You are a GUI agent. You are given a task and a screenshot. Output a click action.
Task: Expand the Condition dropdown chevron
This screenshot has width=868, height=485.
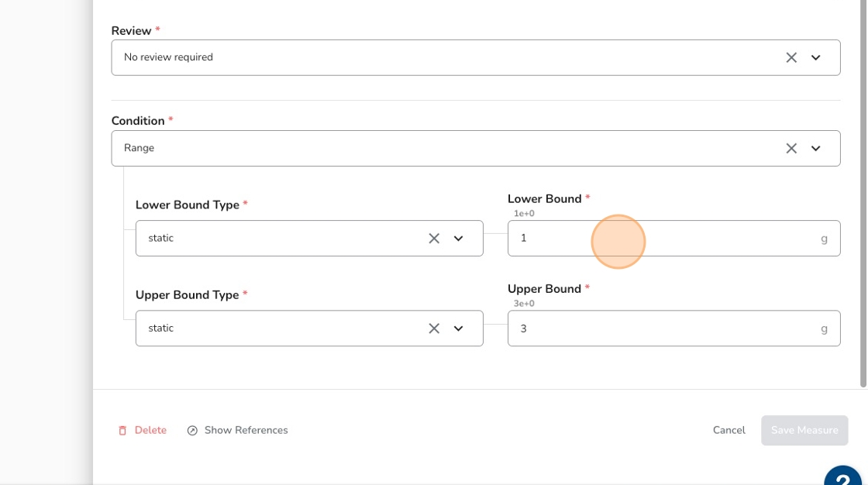coord(815,148)
